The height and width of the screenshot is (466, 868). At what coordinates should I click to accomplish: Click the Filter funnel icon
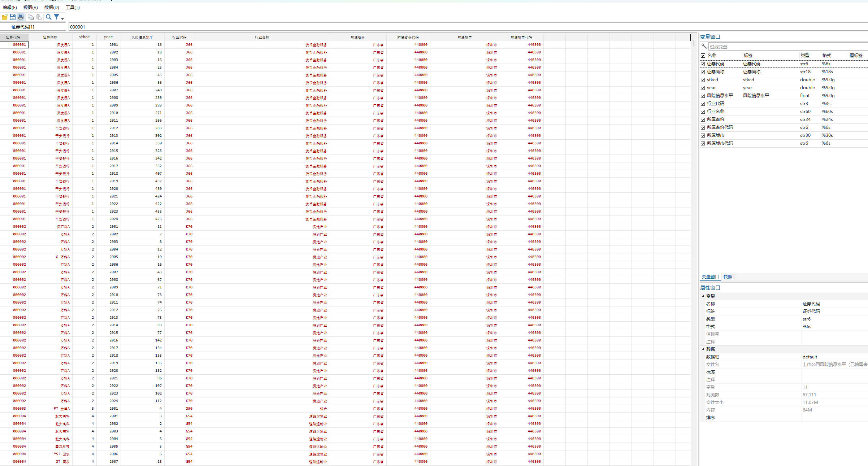(x=57, y=17)
